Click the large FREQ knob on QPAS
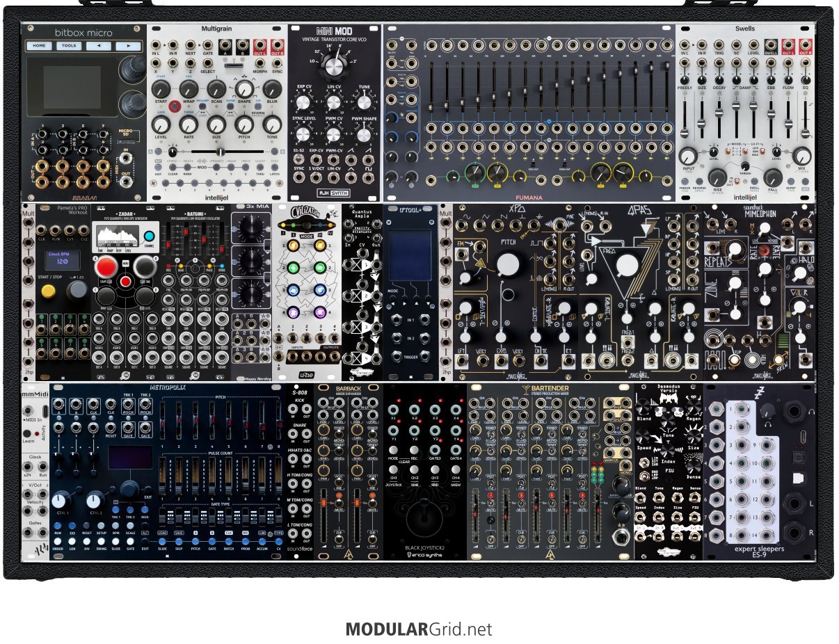The height and width of the screenshot is (644, 839). point(628,266)
